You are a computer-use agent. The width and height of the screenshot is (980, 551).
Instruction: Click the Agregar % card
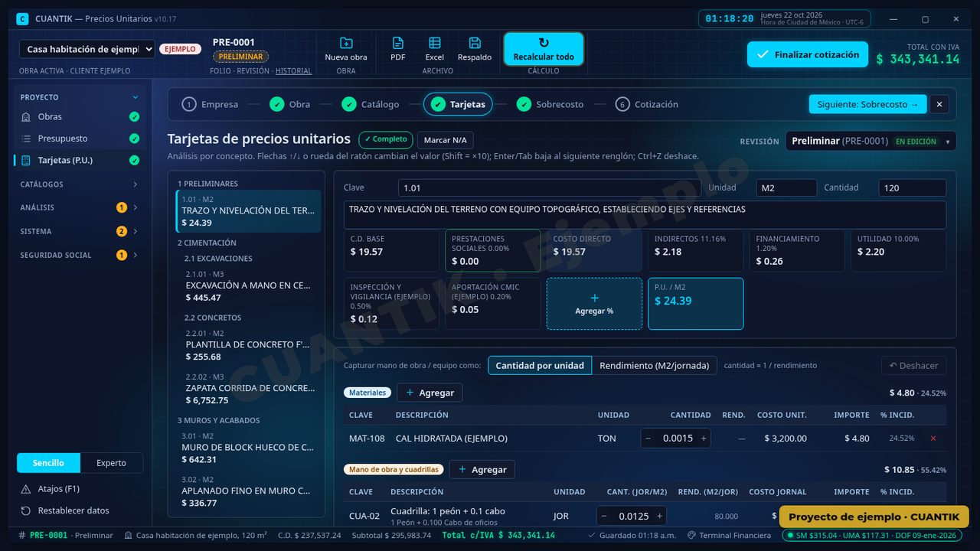click(x=594, y=304)
